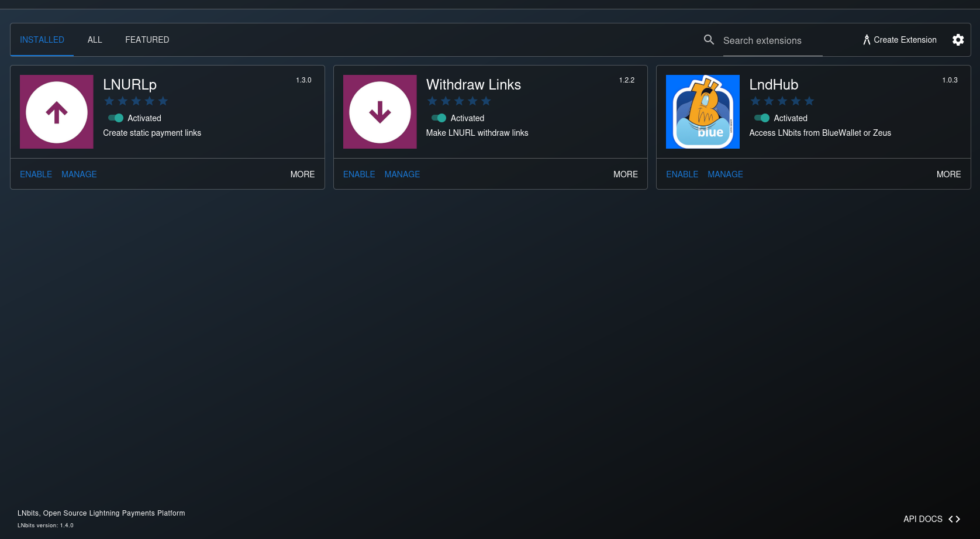The width and height of the screenshot is (980, 539).
Task: Open the FEATURED tab
Action: tap(147, 39)
